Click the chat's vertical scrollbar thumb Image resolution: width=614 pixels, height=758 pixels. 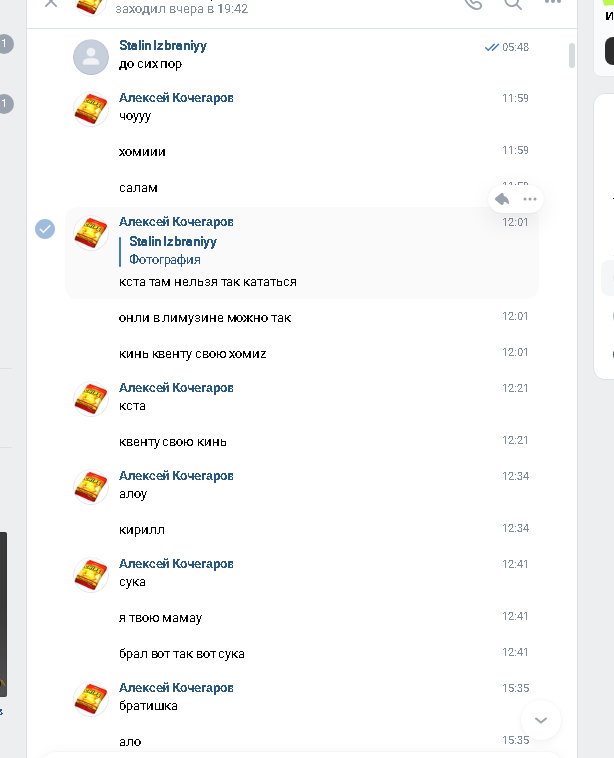572,55
